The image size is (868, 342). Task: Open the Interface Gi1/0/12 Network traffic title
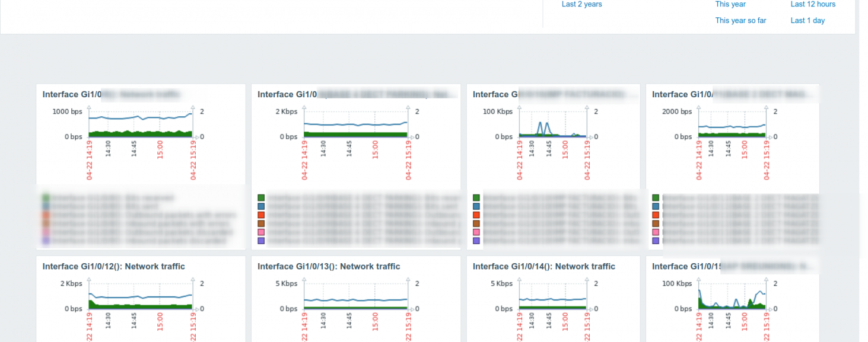click(x=114, y=267)
